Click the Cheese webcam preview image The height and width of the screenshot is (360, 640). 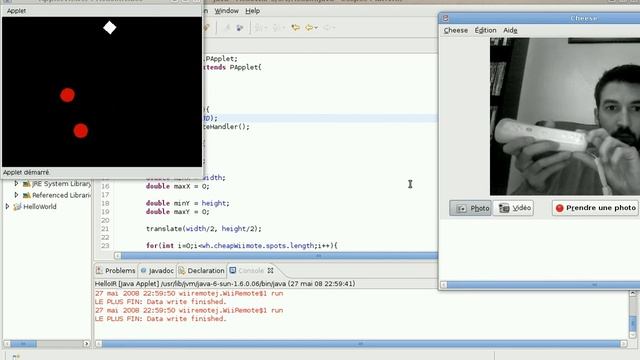565,116
